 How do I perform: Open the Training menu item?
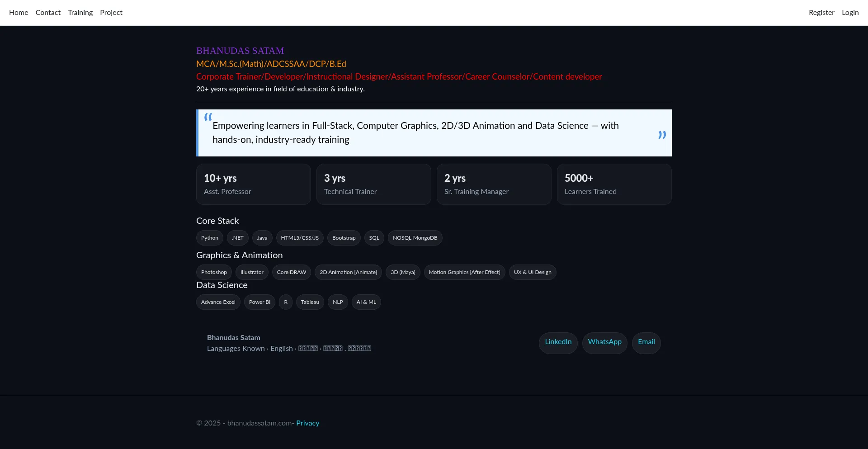pyautogui.click(x=80, y=13)
